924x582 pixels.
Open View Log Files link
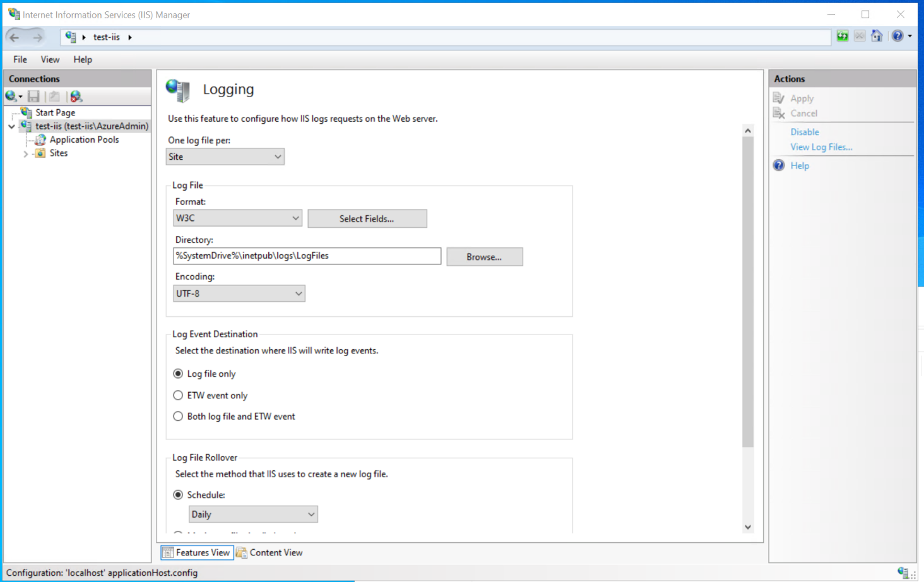821,147
